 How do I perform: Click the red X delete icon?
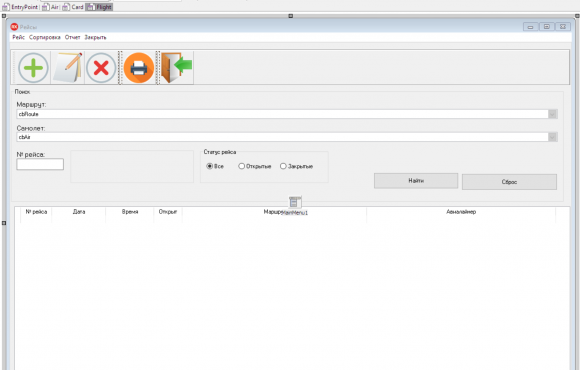point(101,68)
